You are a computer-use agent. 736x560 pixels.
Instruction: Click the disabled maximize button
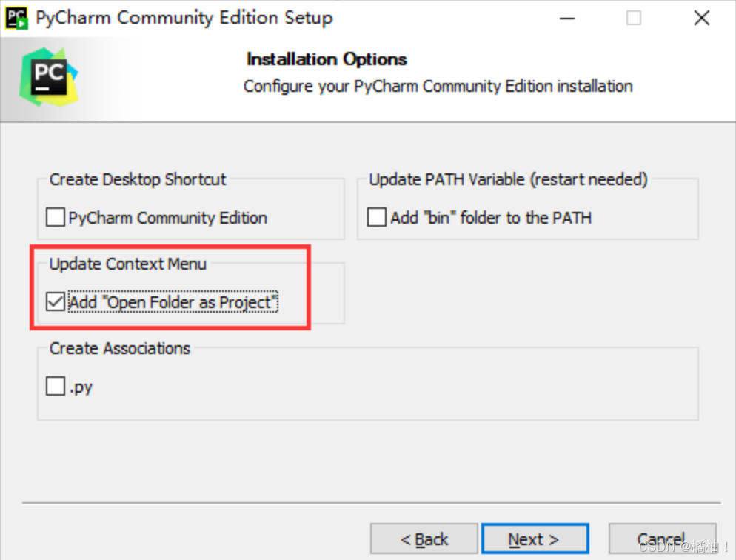coord(634,19)
